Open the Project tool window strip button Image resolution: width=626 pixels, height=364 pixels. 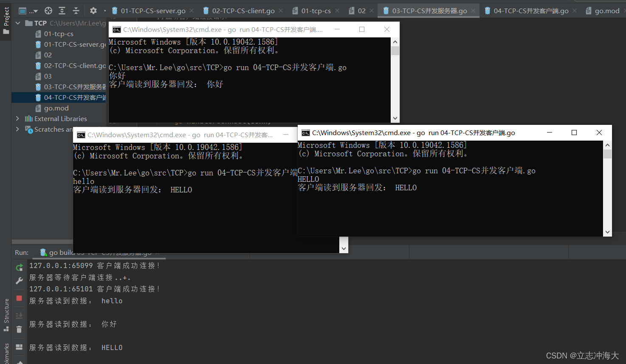(6, 20)
